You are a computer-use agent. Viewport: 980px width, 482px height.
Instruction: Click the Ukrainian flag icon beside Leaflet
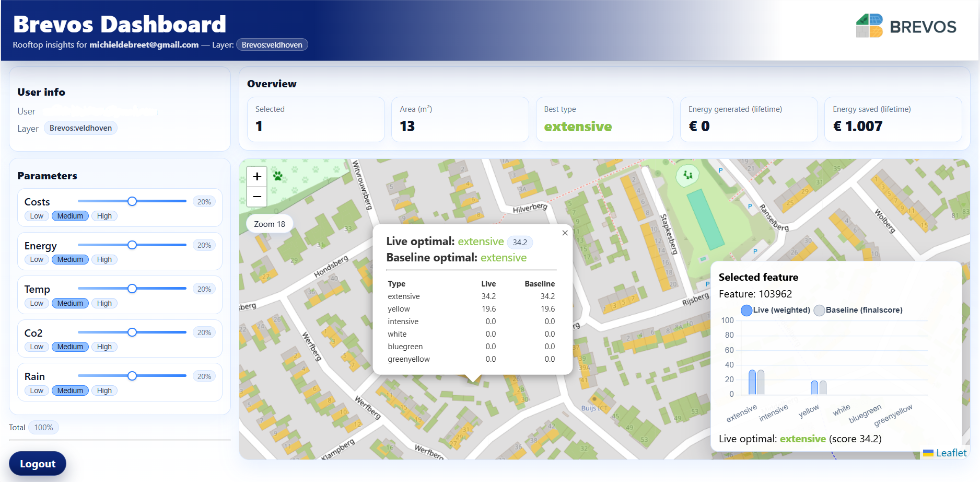928,453
